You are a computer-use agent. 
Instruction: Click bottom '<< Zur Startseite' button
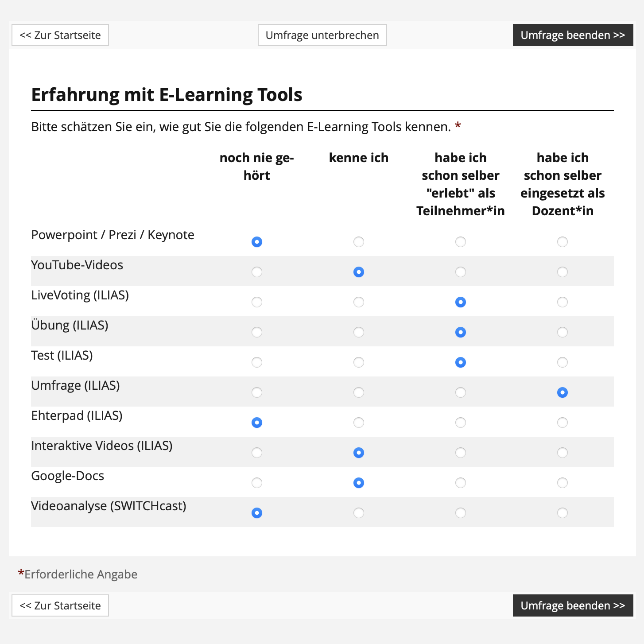pos(60,605)
